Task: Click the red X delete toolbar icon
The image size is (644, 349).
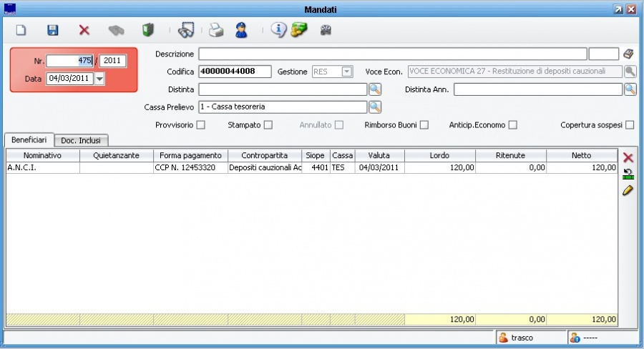Action: tap(84, 31)
